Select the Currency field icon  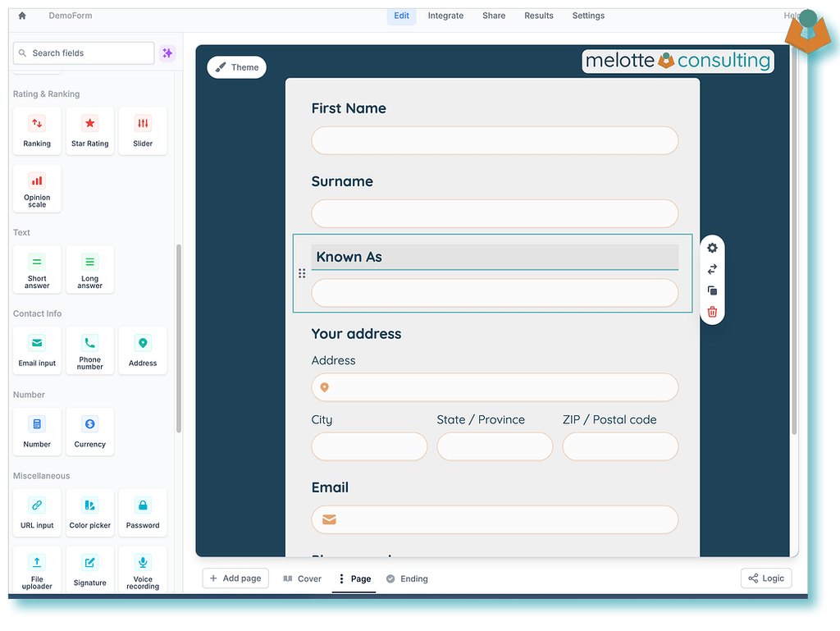pyautogui.click(x=89, y=432)
